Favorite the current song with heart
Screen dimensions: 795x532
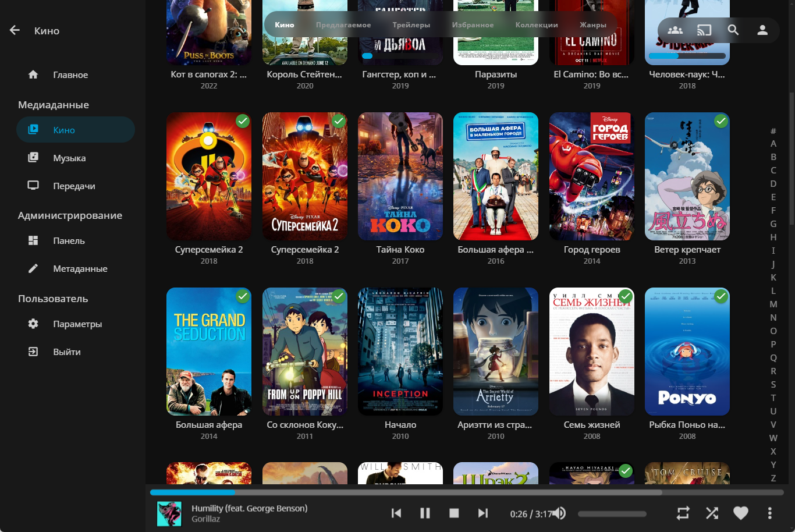(740, 513)
